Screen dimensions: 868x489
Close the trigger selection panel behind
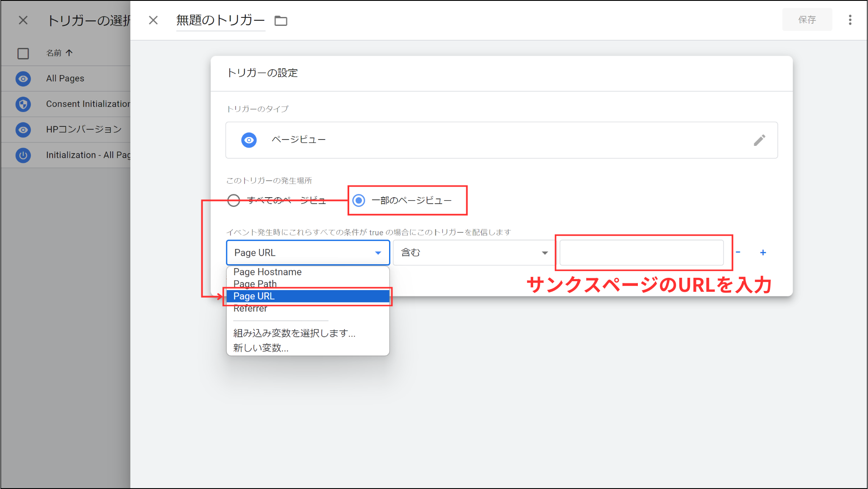tap(23, 20)
